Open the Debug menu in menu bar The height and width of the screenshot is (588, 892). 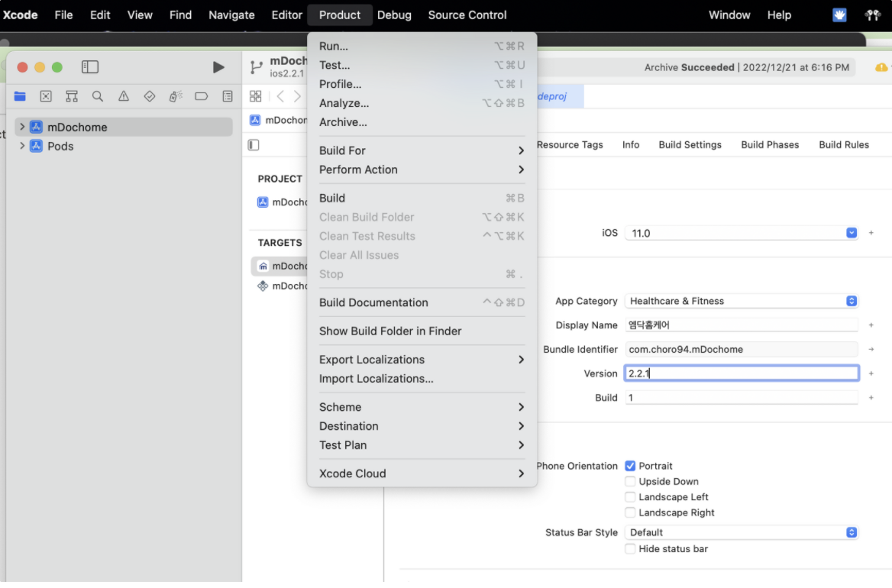click(x=393, y=15)
